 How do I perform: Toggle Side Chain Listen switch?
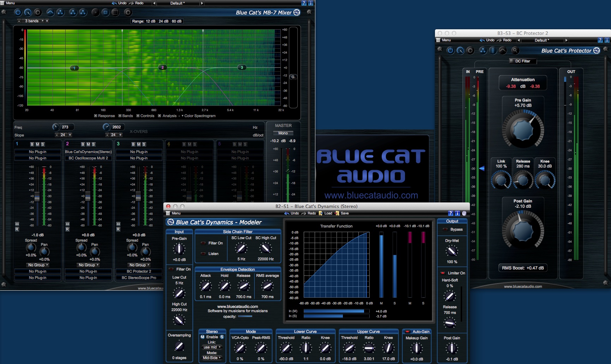click(x=204, y=254)
